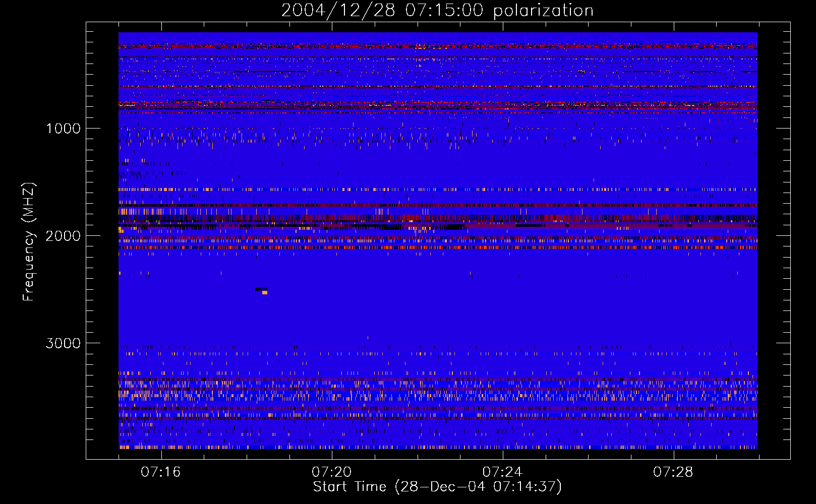This screenshot has width=816, height=504.
Task: Click the 'Start Time (28-Dec-04 07:14:37)' label
Action: click(x=437, y=487)
